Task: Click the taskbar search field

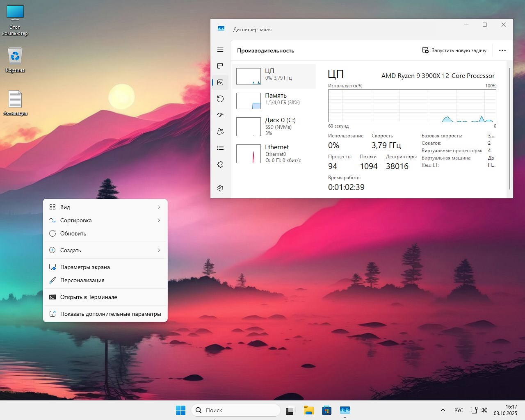Action: (x=236, y=410)
